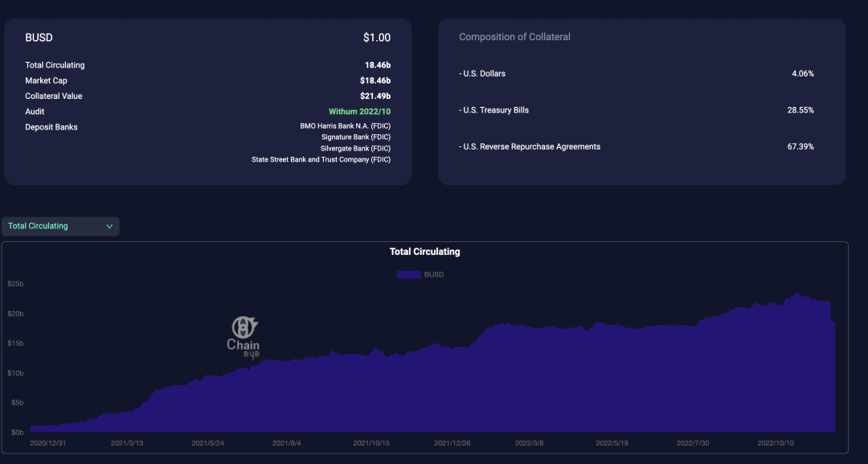Click the 2022/3/8 x-axis date

point(529,443)
